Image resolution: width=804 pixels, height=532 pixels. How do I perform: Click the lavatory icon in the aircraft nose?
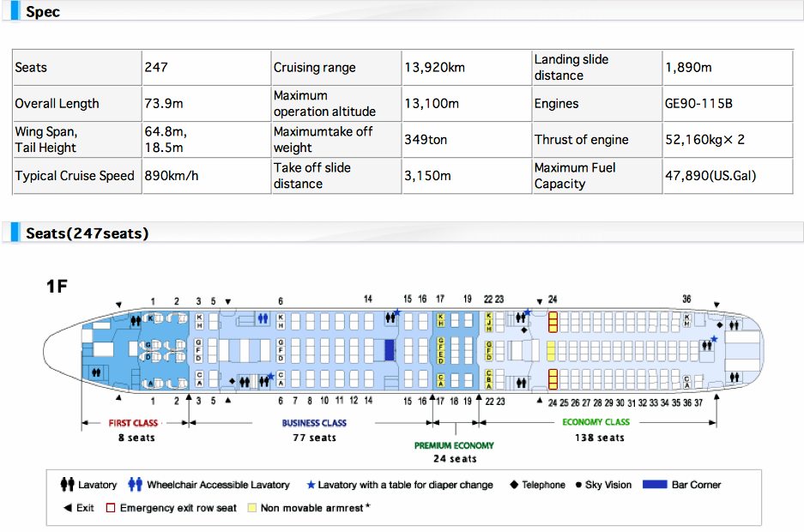98,373
